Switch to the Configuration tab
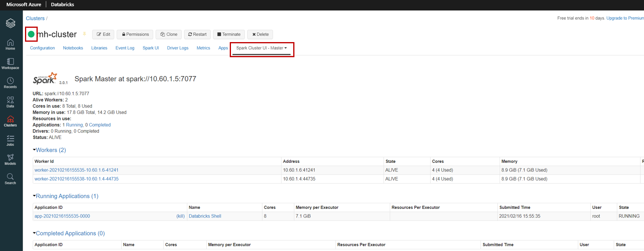Image resolution: width=644 pixels, height=251 pixels. coord(42,48)
